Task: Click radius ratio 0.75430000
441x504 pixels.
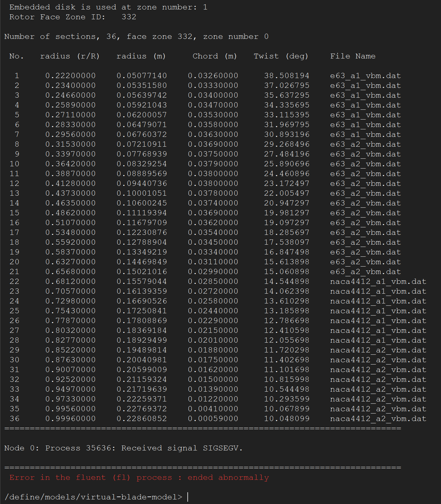Action: click(71, 311)
